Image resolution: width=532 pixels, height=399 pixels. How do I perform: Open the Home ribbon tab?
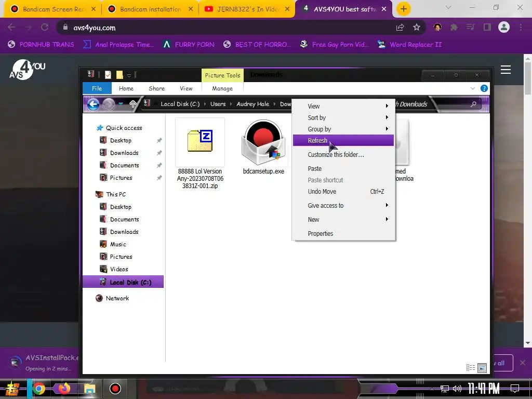(126, 88)
